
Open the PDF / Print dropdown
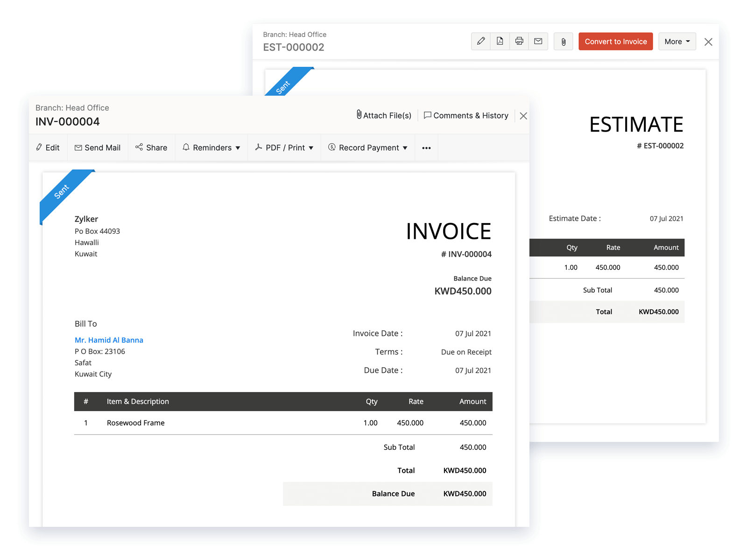click(284, 147)
